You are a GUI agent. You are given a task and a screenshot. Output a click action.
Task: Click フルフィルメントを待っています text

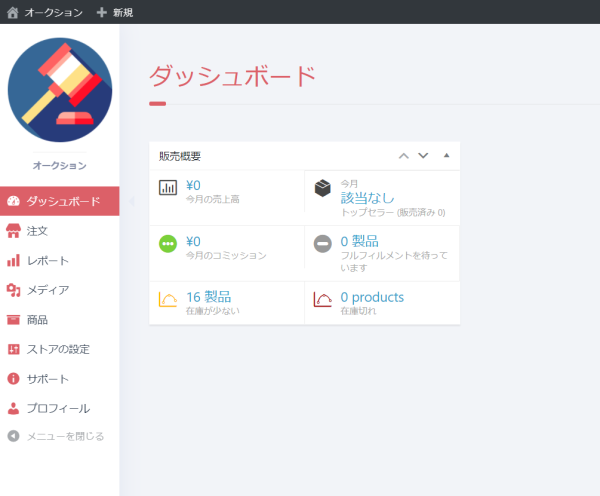click(x=394, y=261)
